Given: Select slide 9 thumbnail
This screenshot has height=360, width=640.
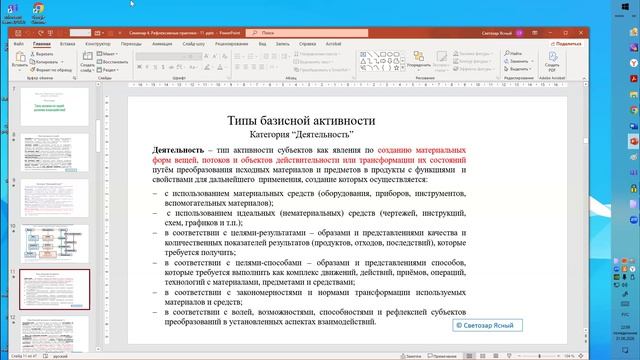Looking at the screenshot, I should (54, 198).
